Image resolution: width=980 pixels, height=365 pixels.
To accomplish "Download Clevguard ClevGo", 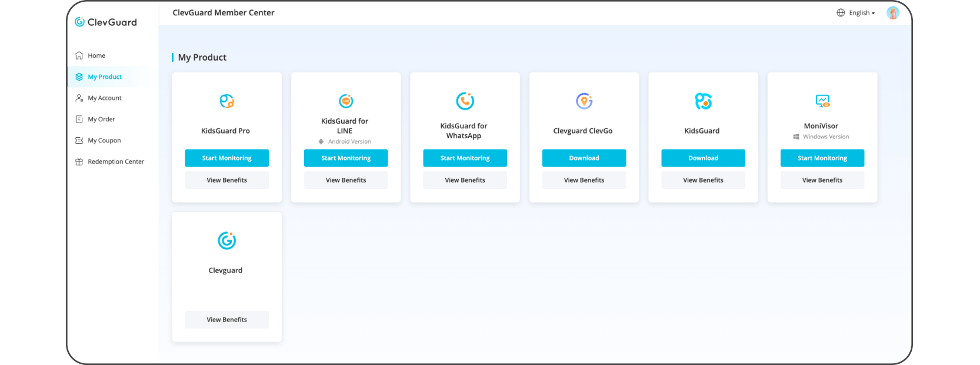I will point(584,158).
